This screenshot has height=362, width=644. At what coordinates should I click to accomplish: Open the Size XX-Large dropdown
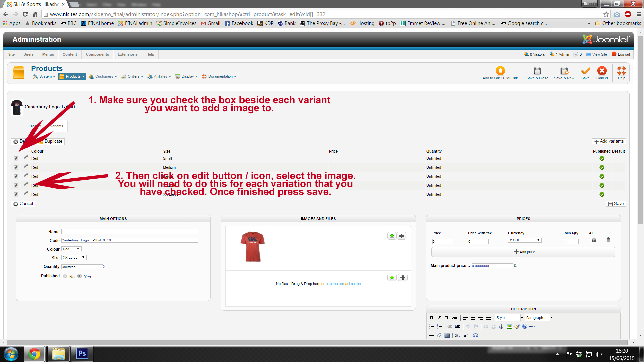(74, 258)
